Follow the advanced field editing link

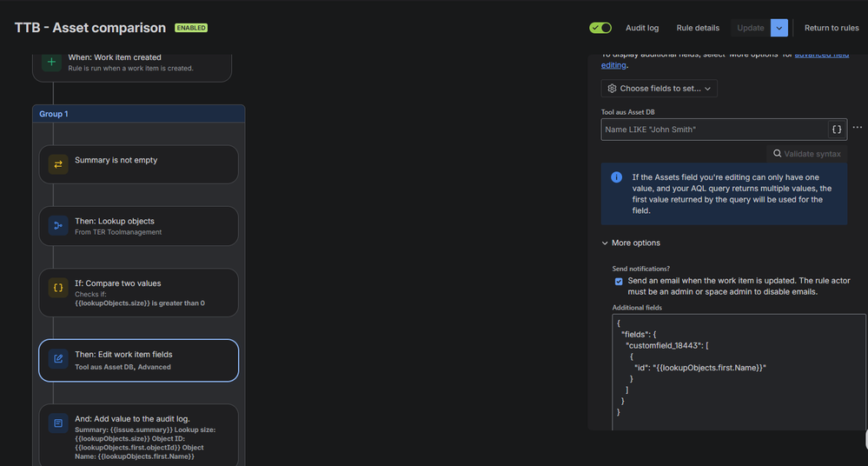coord(613,65)
